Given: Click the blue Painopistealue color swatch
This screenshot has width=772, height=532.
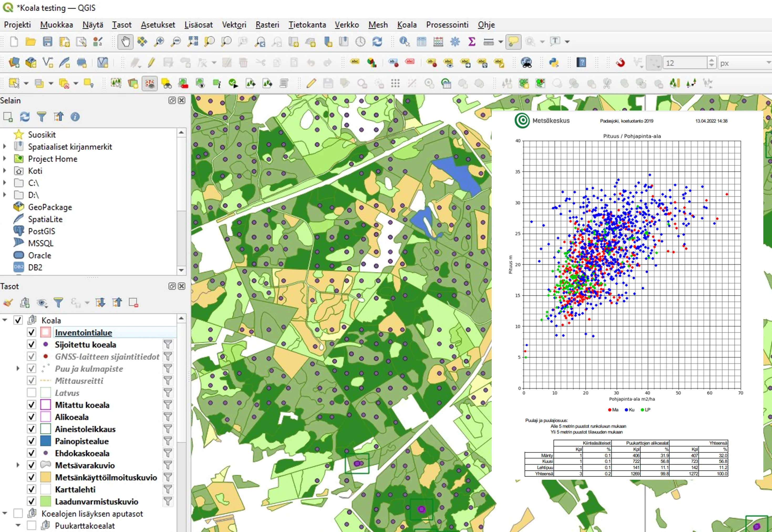Looking at the screenshot, I should point(46,441).
